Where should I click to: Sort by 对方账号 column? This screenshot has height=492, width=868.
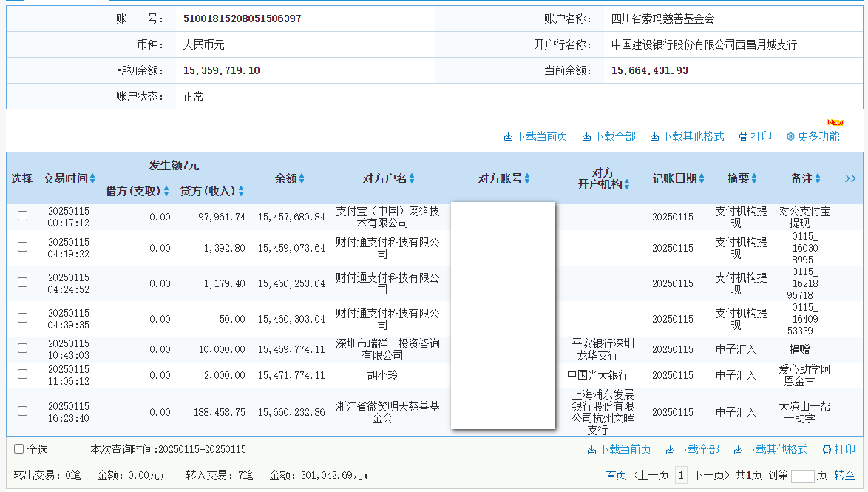pos(527,178)
